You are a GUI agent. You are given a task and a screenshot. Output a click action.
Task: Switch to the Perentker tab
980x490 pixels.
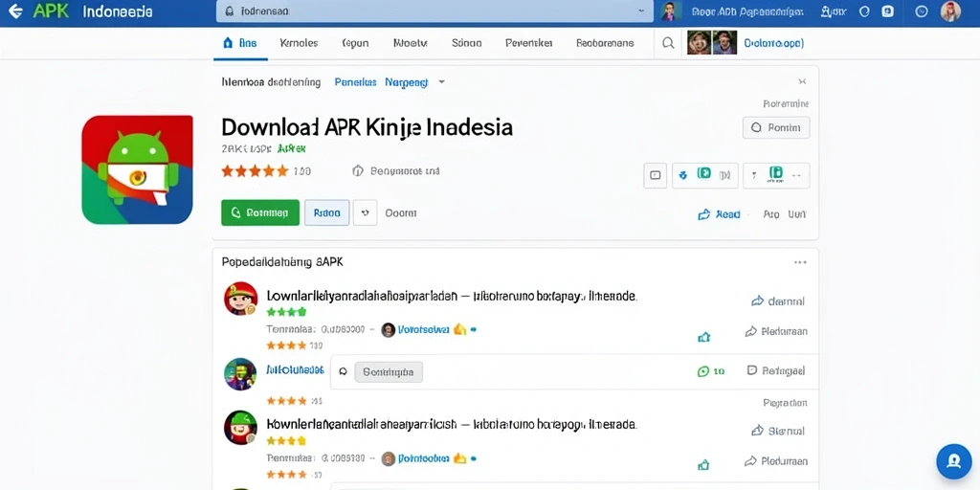click(x=528, y=43)
